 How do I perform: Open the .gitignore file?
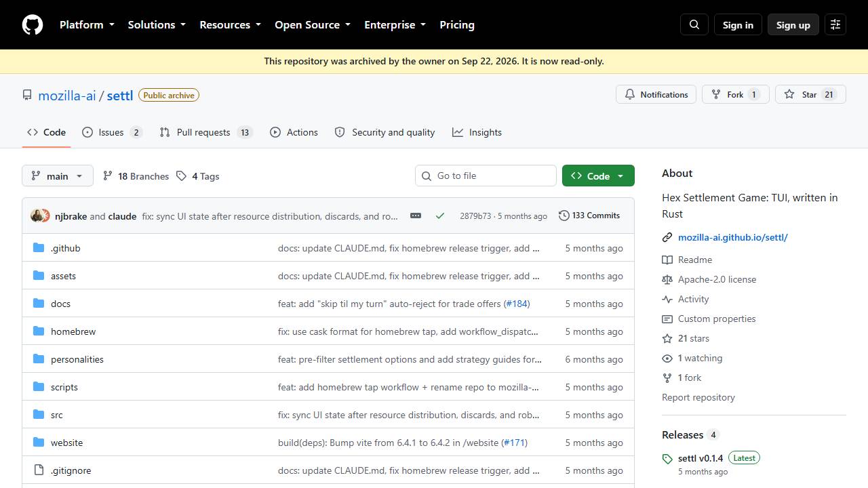[x=71, y=470]
